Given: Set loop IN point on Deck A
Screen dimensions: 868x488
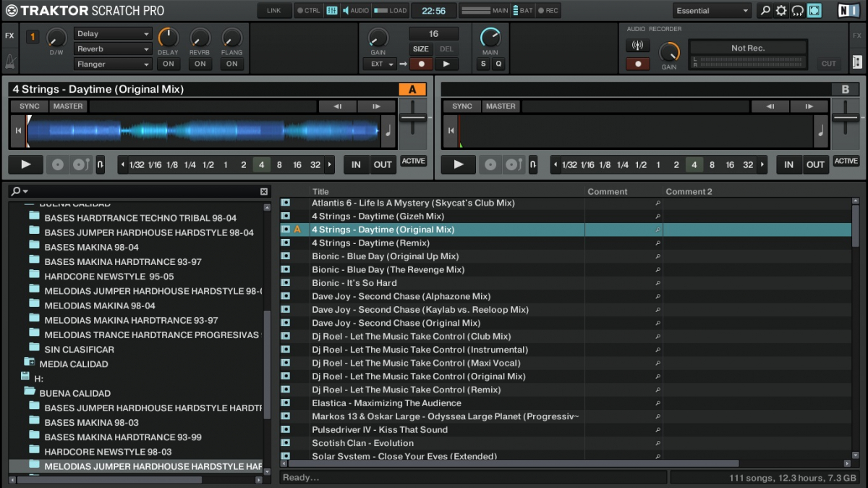Looking at the screenshot, I should 356,164.
